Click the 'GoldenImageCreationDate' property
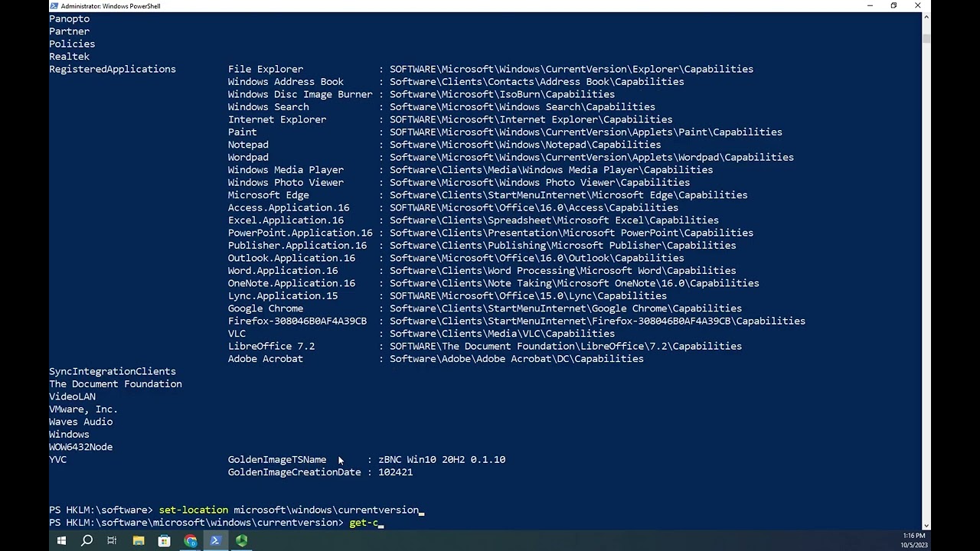 pyautogui.click(x=294, y=472)
